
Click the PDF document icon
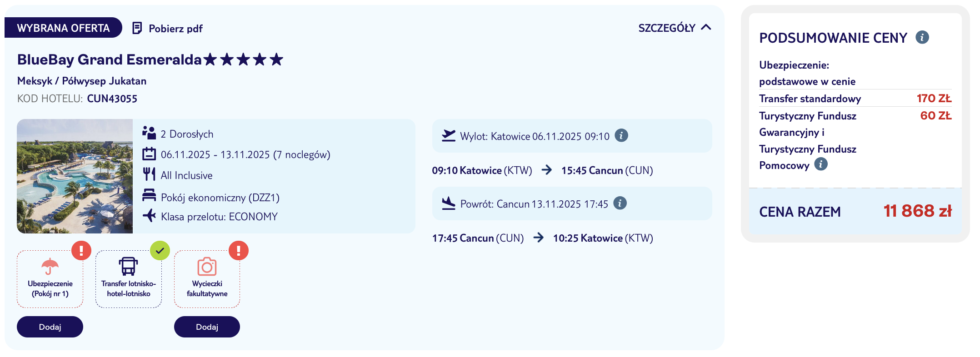click(137, 28)
